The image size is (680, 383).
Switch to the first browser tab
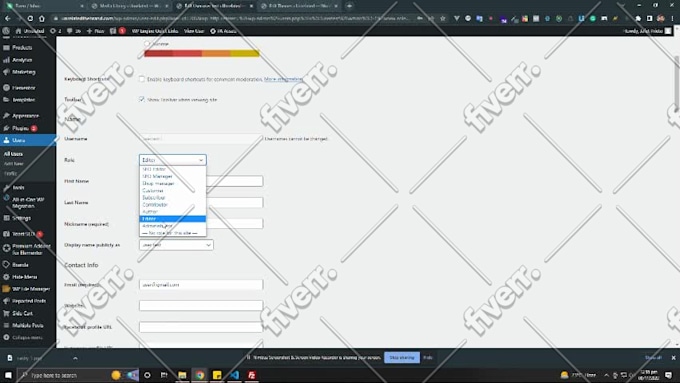coord(44,6)
